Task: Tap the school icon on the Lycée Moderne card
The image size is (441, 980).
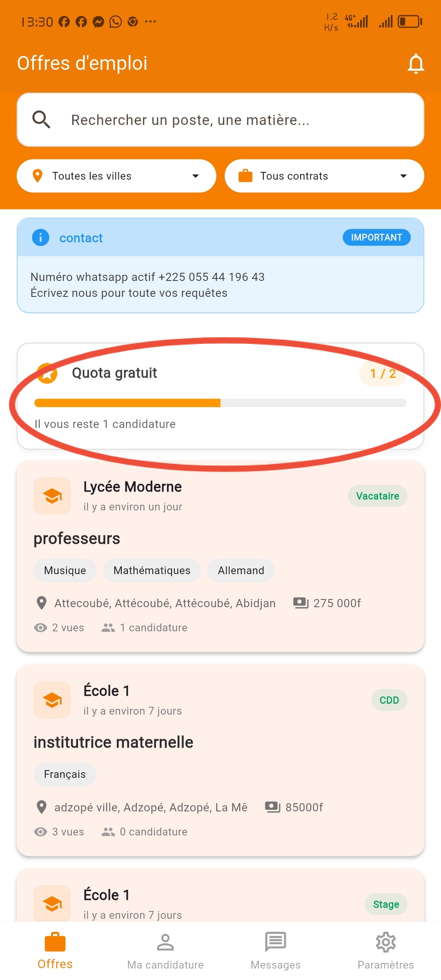Action: [52, 496]
